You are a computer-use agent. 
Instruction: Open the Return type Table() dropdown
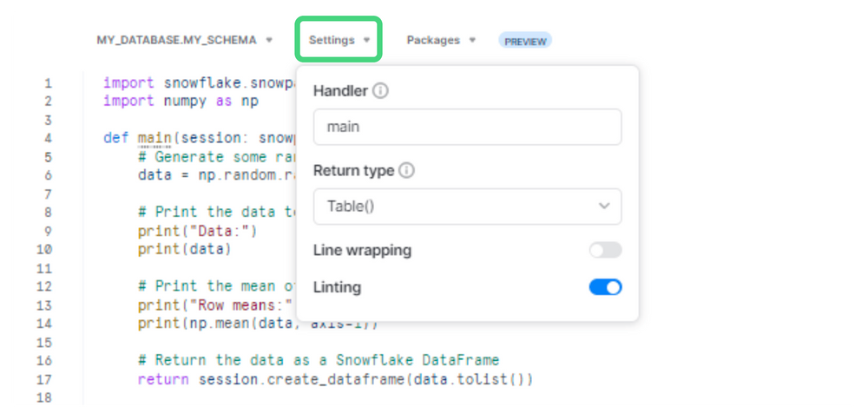[467, 207]
